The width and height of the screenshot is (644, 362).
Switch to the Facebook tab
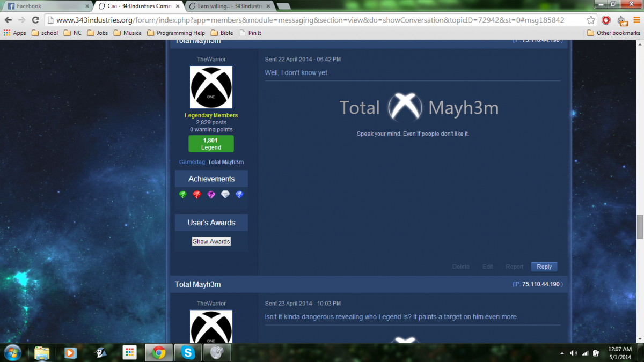pos(46,6)
